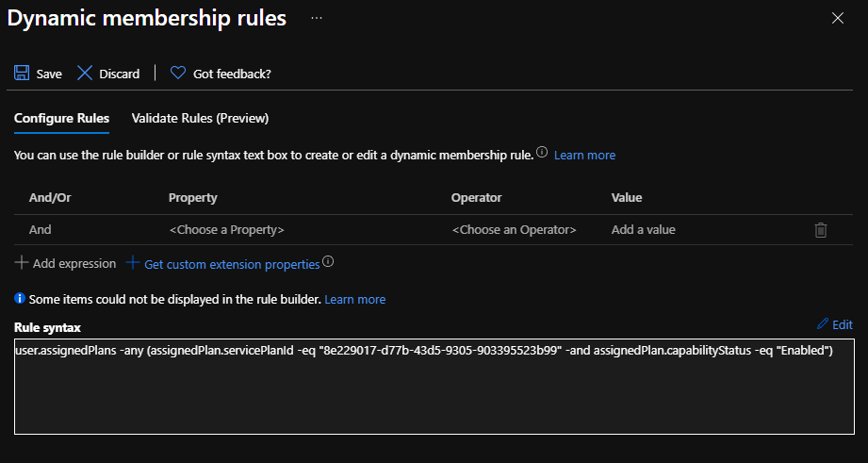The width and height of the screenshot is (868, 463).
Task: Switch to the Configure Rules tab
Action: pos(61,118)
